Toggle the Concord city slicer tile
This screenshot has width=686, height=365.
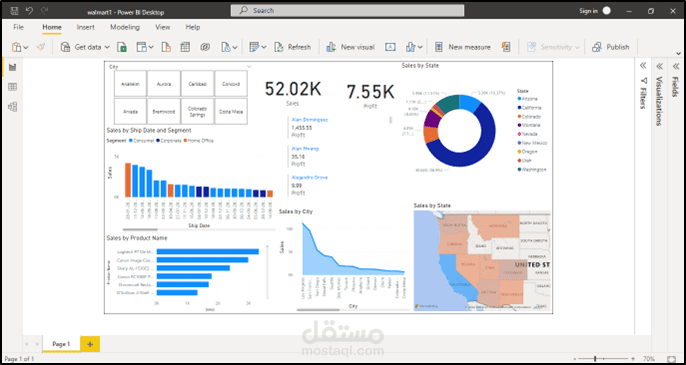click(231, 84)
